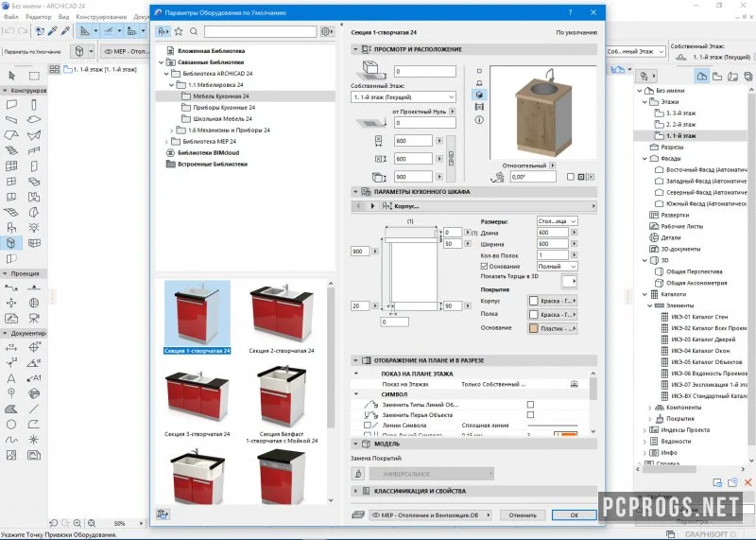This screenshot has width=756, height=540.
Task: Open the Собственный Этаж dropdown
Action: 404,97
